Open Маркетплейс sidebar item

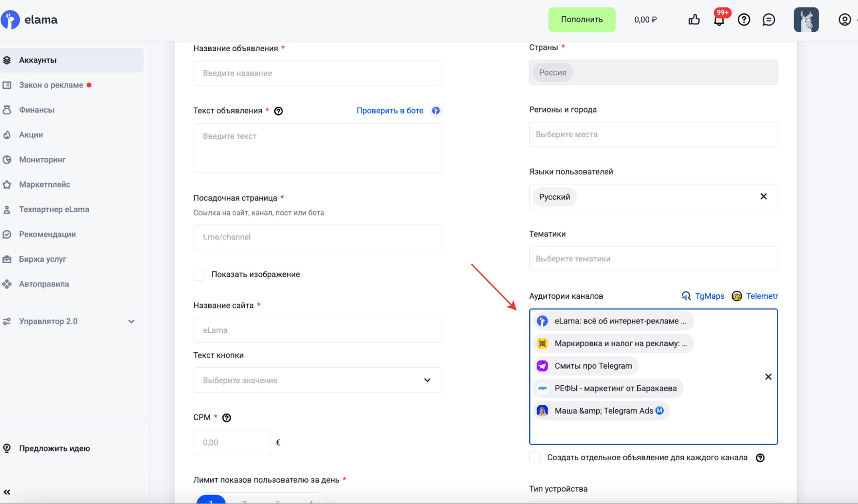click(x=44, y=184)
